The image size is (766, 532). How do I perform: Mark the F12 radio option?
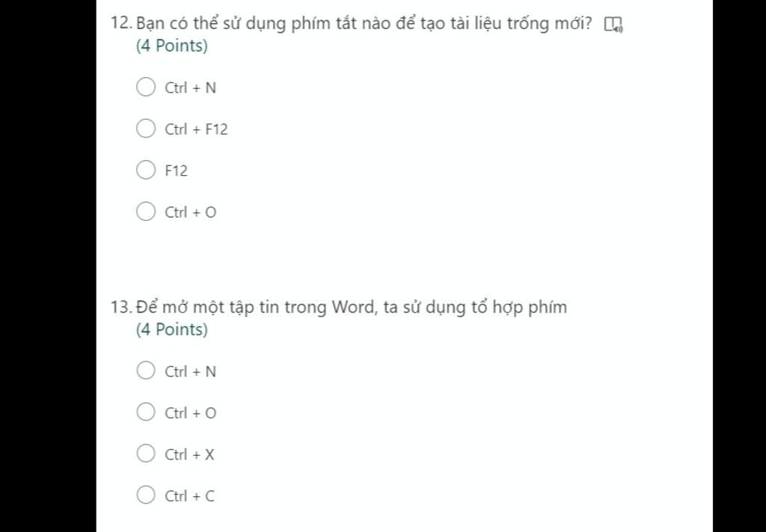[146, 170]
